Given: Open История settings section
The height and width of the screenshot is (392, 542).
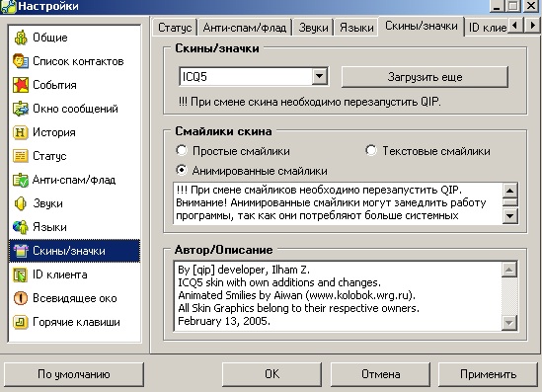Looking at the screenshot, I should click(74, 132).
